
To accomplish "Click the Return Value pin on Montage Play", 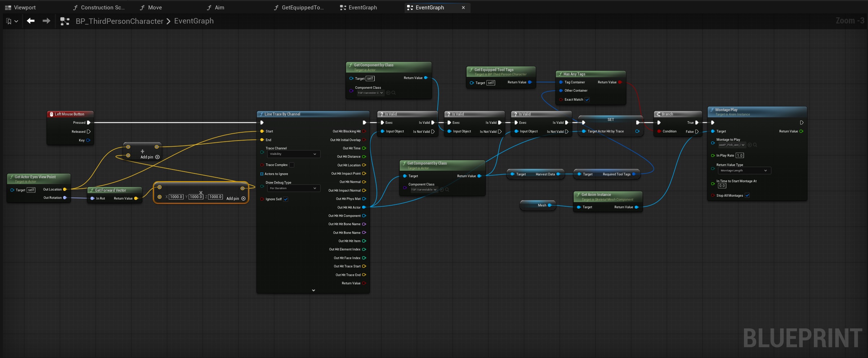I will click(x=801, y=131).
